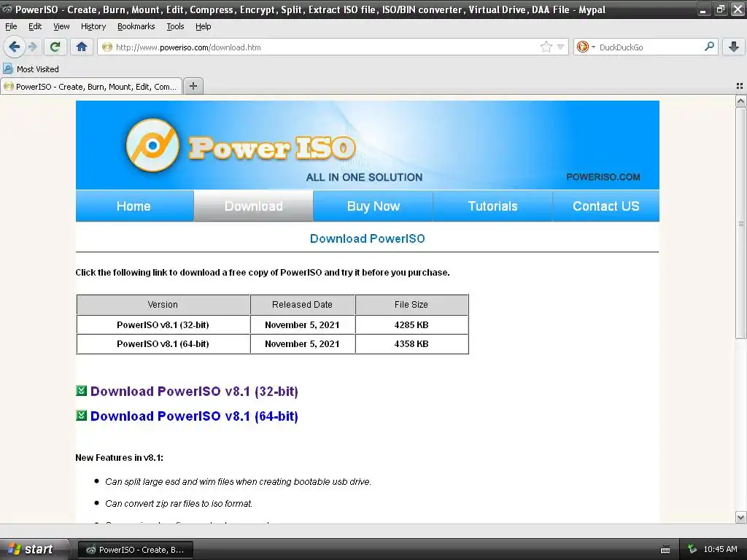
Task: Click green download icon beside 64-bit link
Action: [x=82, y=416]
